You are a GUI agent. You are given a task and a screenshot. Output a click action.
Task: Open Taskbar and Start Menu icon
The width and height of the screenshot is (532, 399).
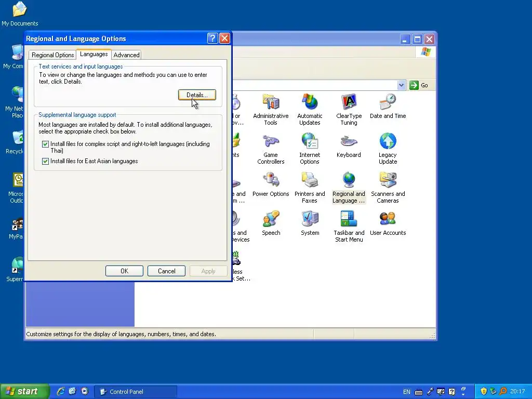[x=349, y=227]
